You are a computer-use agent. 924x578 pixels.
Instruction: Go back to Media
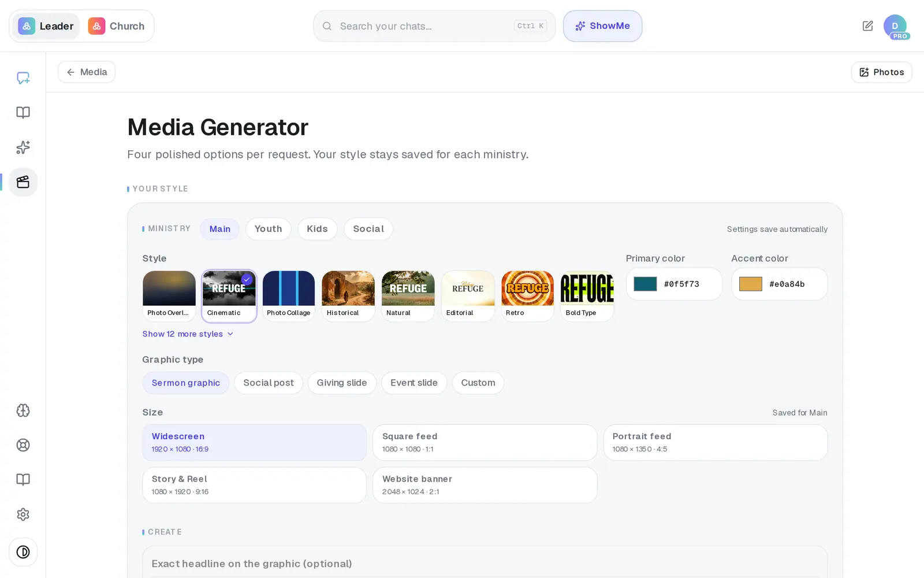87,72
